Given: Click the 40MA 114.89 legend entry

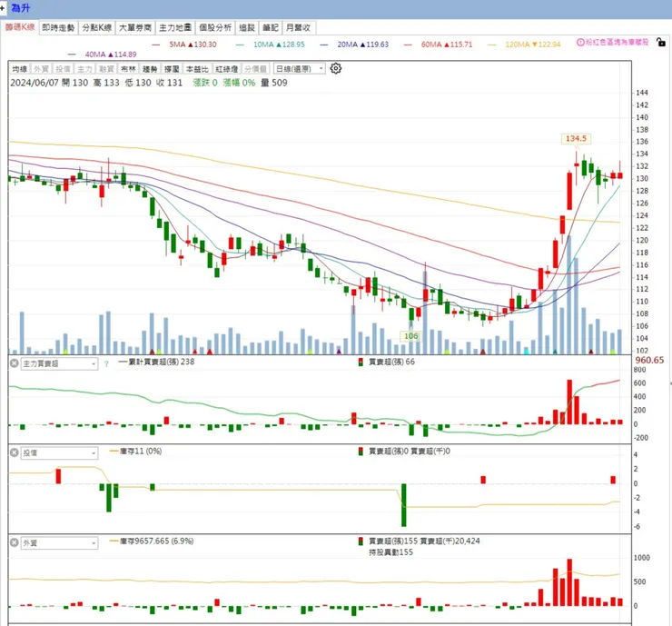Looking at the screenshot, I should tap(103, 55).
